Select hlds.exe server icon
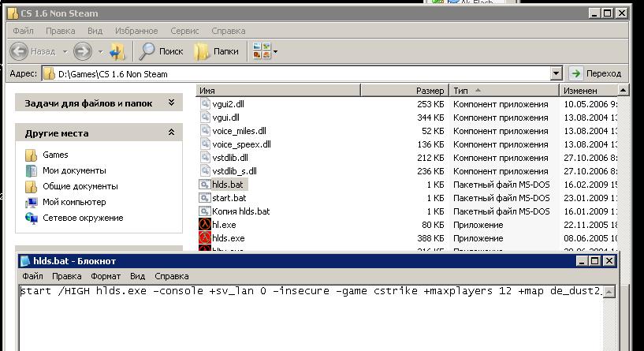This screenshot has width=644, height=351. point(204,237)
